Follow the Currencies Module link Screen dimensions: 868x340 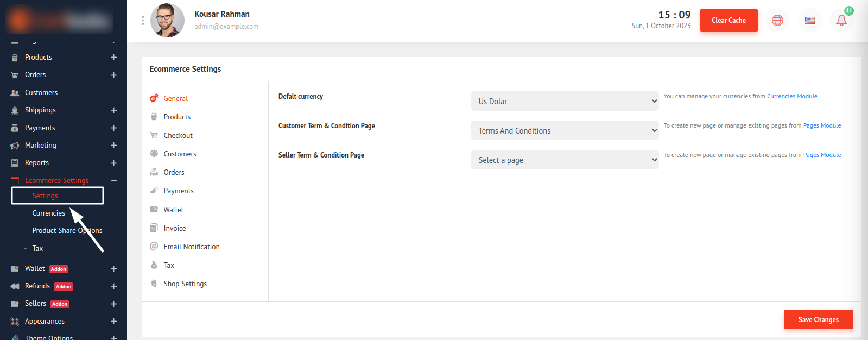pyautogui.click(x=791, y=96)
